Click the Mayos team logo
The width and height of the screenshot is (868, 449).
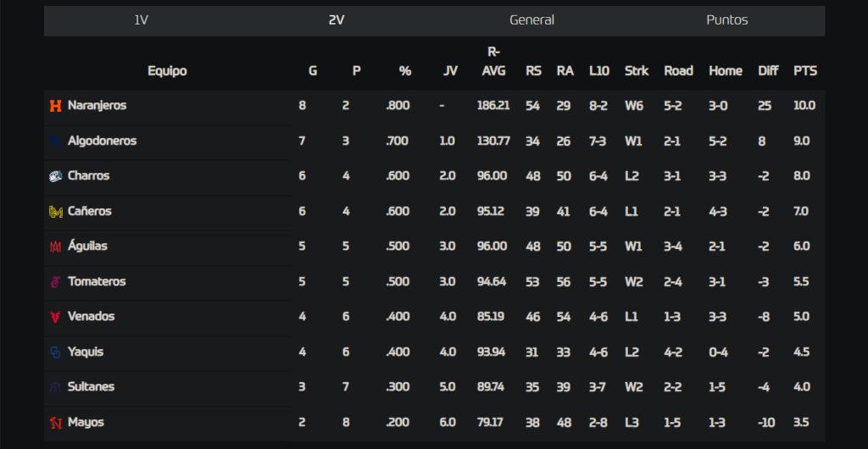tap(55, 423)
